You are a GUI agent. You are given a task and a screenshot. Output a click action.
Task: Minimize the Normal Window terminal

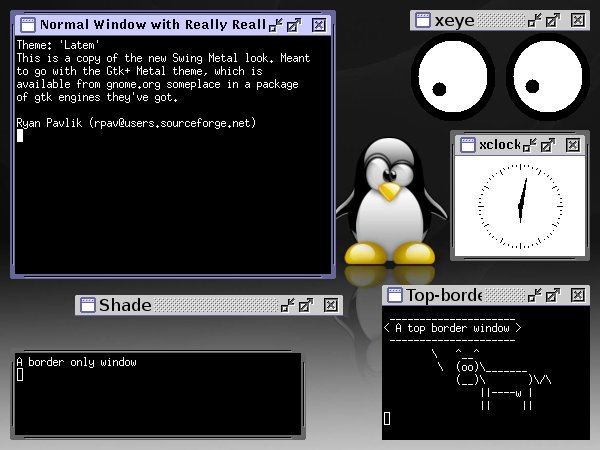276,25
